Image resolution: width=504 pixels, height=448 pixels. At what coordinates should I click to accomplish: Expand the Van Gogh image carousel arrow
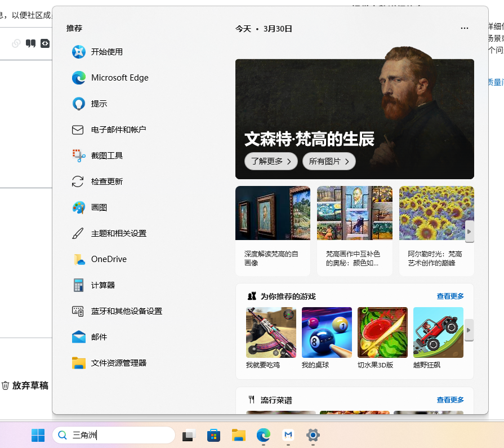point(469,232)
